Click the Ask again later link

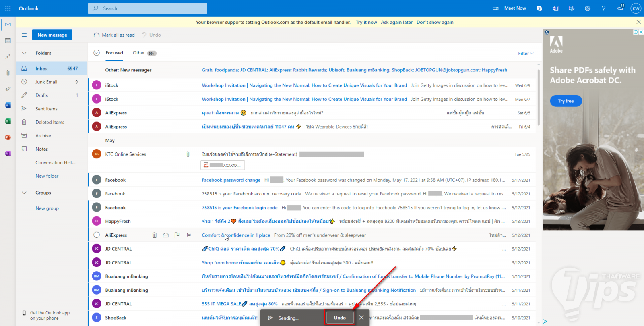pyautogui.click(x=396, y=22)
